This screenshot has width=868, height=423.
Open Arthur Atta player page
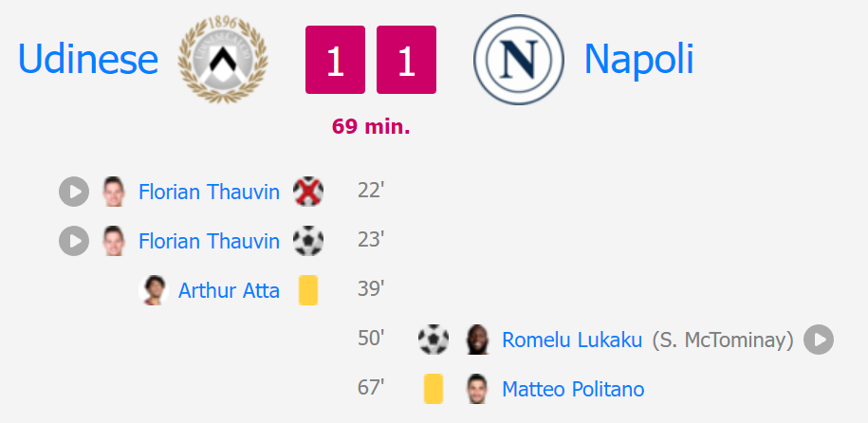click(229, 290)
